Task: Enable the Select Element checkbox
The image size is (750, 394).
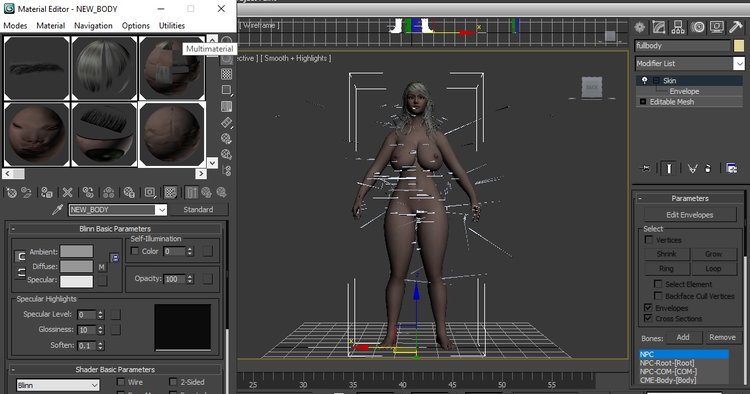Action: pos(658,284)
